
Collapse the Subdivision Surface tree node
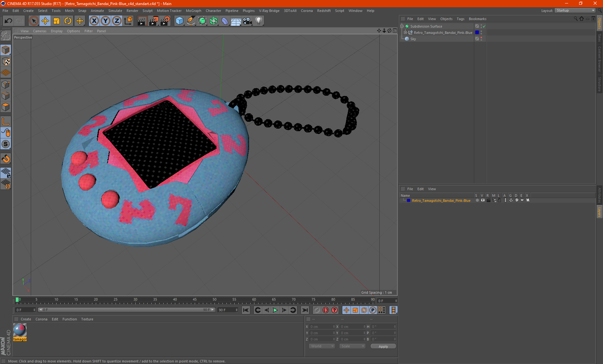point(402,26)
